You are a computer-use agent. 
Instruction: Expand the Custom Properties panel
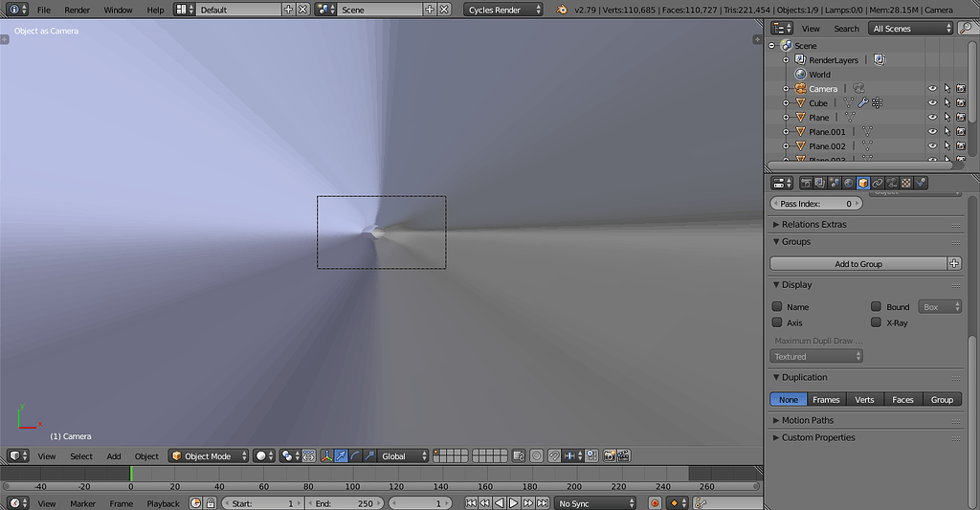coord(818,437)
